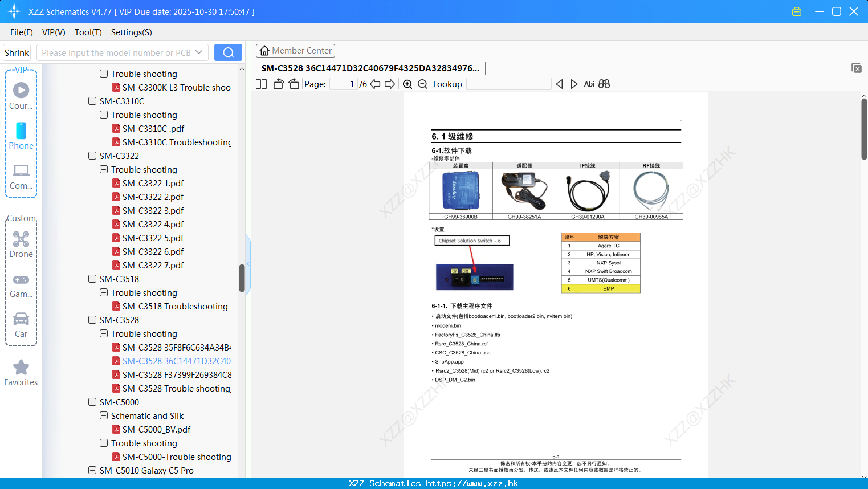Click the Lookup text field
This screenshot has width=868, height=489.
(508, 84)
